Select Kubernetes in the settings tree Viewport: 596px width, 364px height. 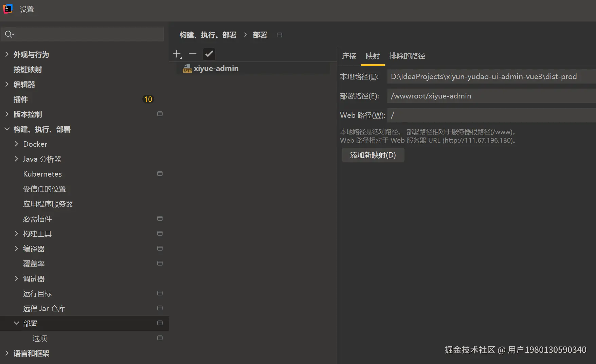click(42, 174)
